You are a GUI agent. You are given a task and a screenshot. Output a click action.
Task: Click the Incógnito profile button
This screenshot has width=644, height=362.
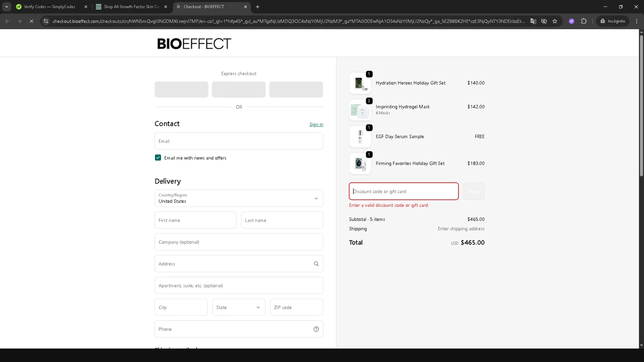click(x=613, y=21)
